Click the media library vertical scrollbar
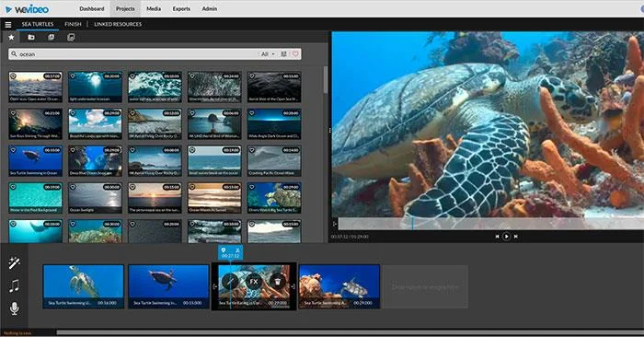This screenshot has width=644, height=337. click(x=326, y=79)
